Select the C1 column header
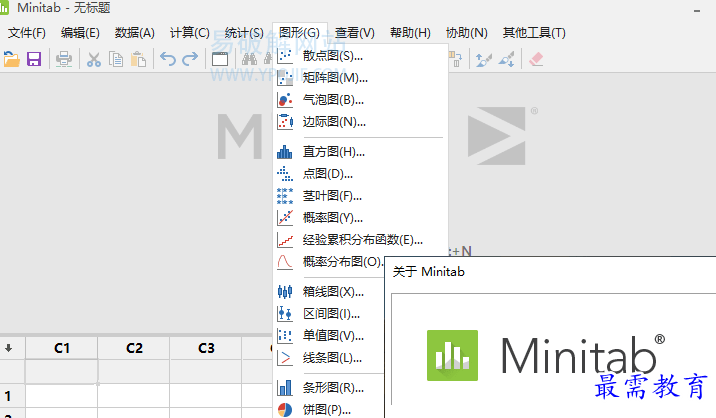This screenshot has height=418, width=716. (x=62, y=348)
